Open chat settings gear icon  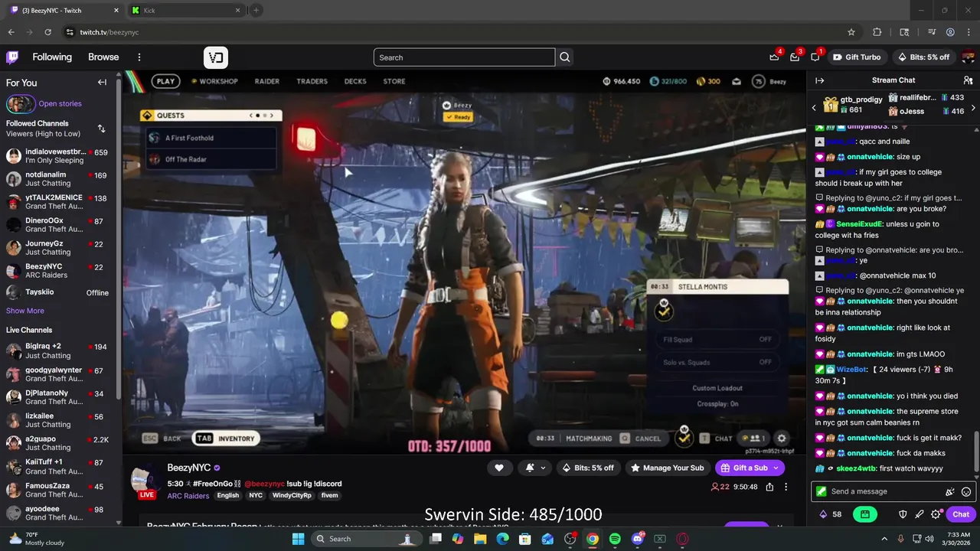pos(935,514)
